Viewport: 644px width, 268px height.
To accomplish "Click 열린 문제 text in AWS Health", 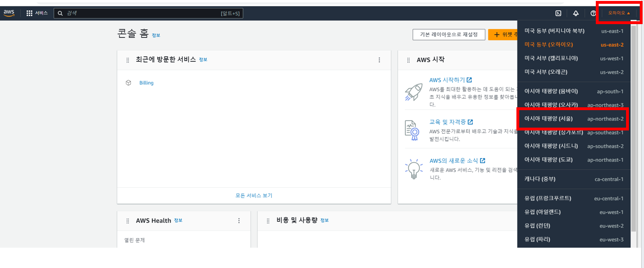I will click(135, 240).
